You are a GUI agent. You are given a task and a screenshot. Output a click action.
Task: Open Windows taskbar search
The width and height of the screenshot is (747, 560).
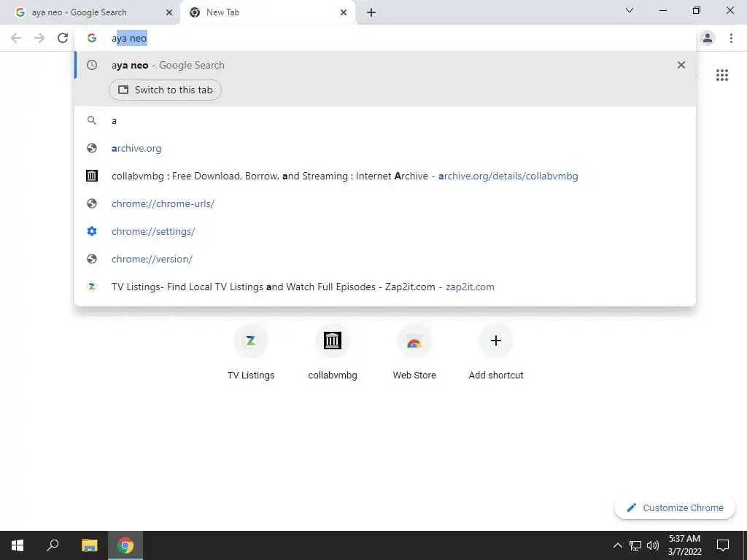[53, 545]
